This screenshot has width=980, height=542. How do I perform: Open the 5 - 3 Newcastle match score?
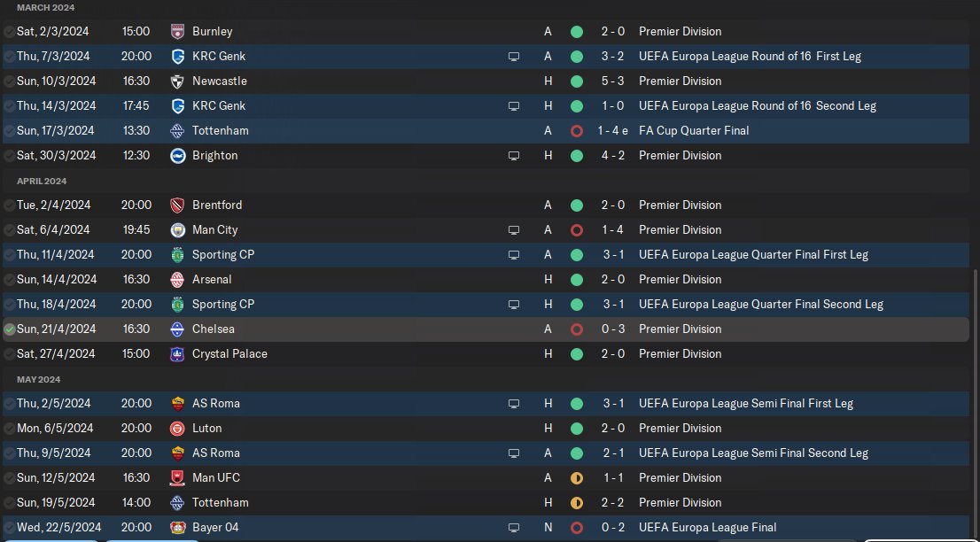click(x=612, y=81)
